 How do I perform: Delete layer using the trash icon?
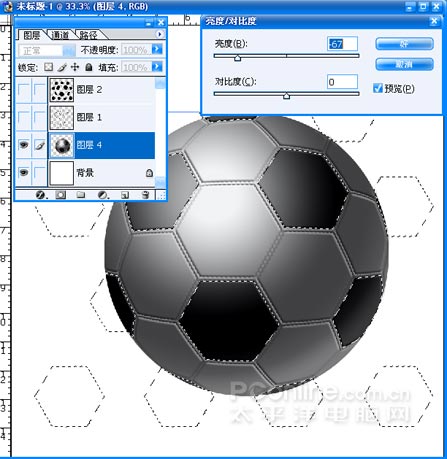pos(146,195)
